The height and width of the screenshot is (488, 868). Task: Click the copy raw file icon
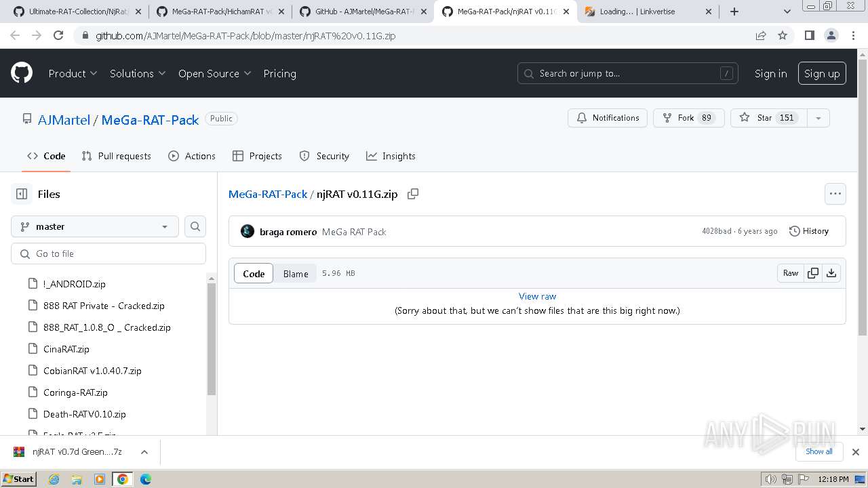click(812, 273)
